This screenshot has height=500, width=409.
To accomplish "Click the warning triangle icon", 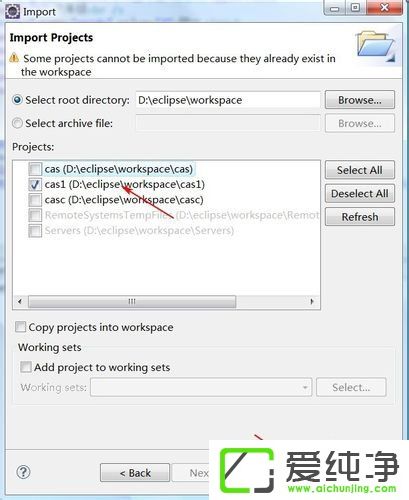I will click(x=14, y=58).
